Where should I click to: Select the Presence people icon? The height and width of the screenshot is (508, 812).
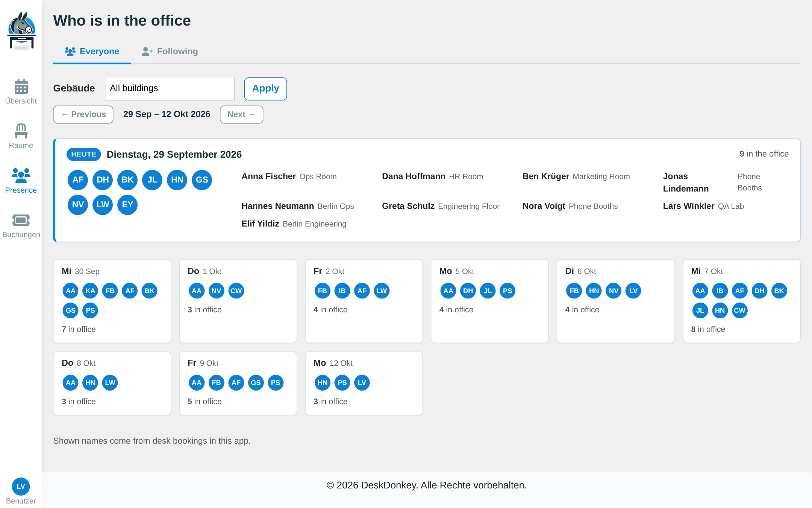(x=21, y=175)
